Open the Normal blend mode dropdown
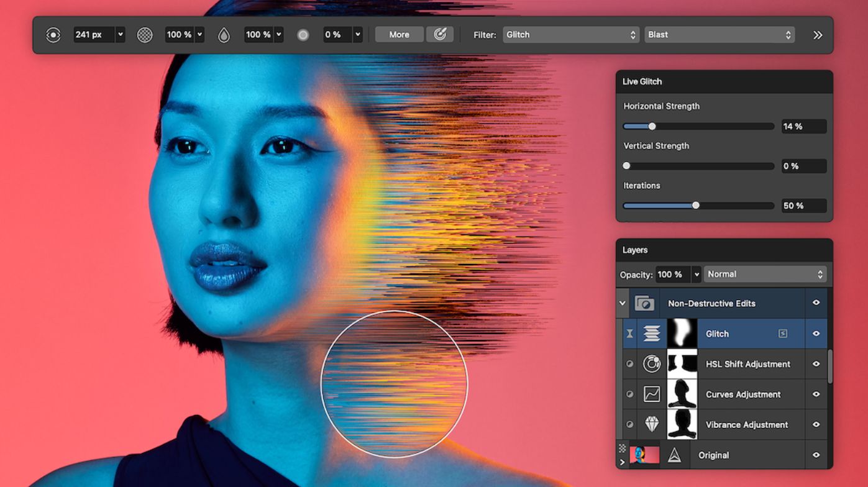This screenshot has width=868, height=487. click(x=765, y=274)
